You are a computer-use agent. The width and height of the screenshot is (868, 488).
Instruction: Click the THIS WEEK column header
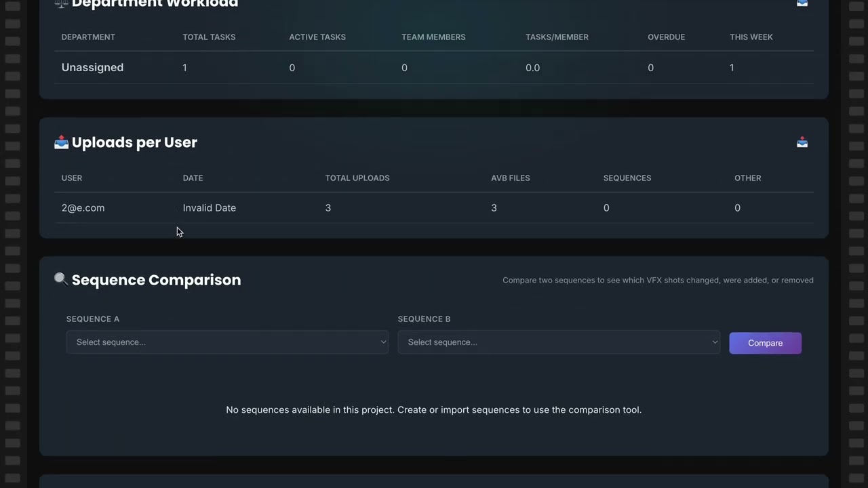coord(751,37)
